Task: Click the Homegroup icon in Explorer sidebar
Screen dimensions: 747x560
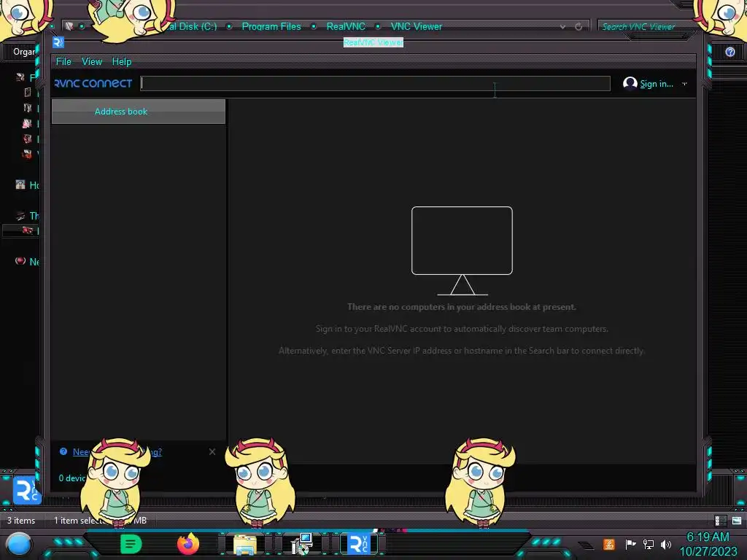Action: click(x=20, y=184)
